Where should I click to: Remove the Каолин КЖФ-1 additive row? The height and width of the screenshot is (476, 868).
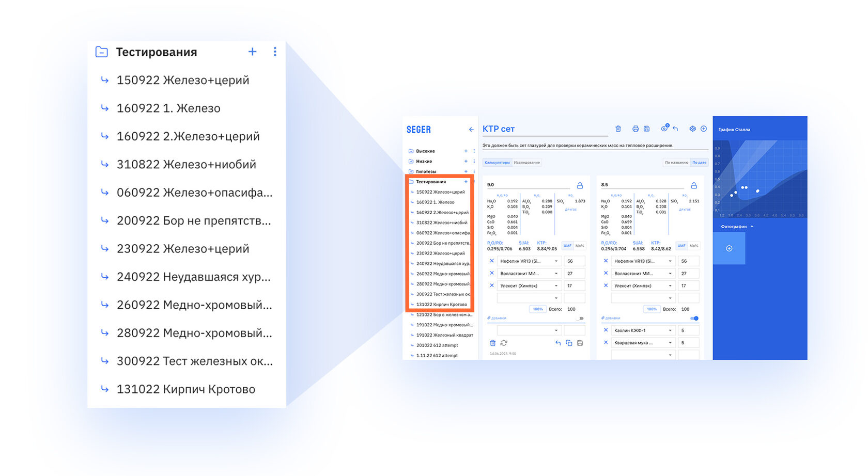click(606, 330)
